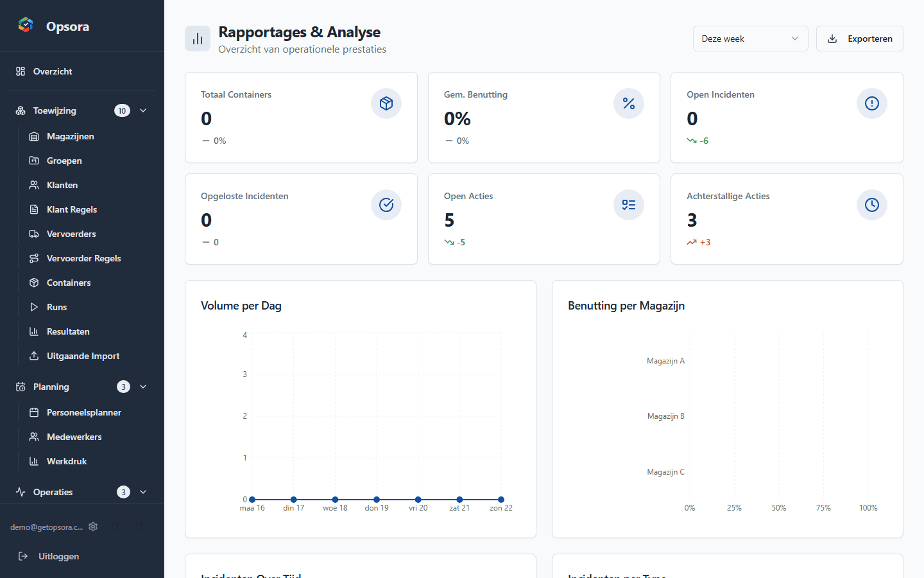
Task: Open notifications via the bell icon
Action: tap(116, 527)
